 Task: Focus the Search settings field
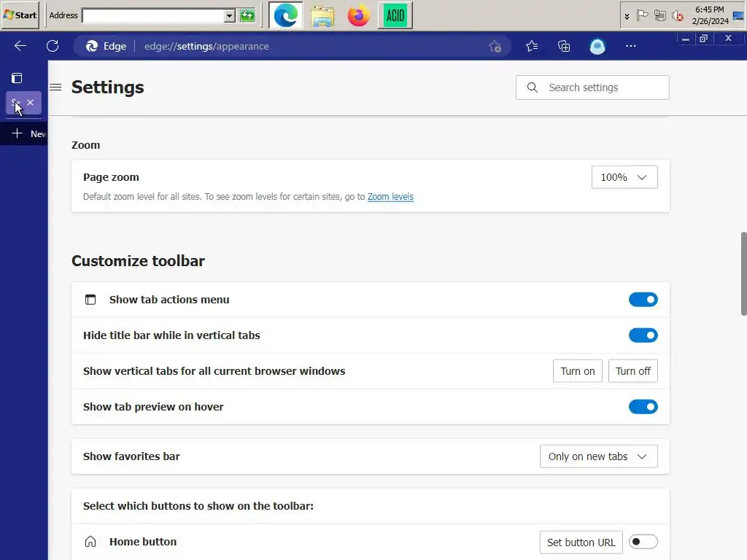click(x=592, y=87)
